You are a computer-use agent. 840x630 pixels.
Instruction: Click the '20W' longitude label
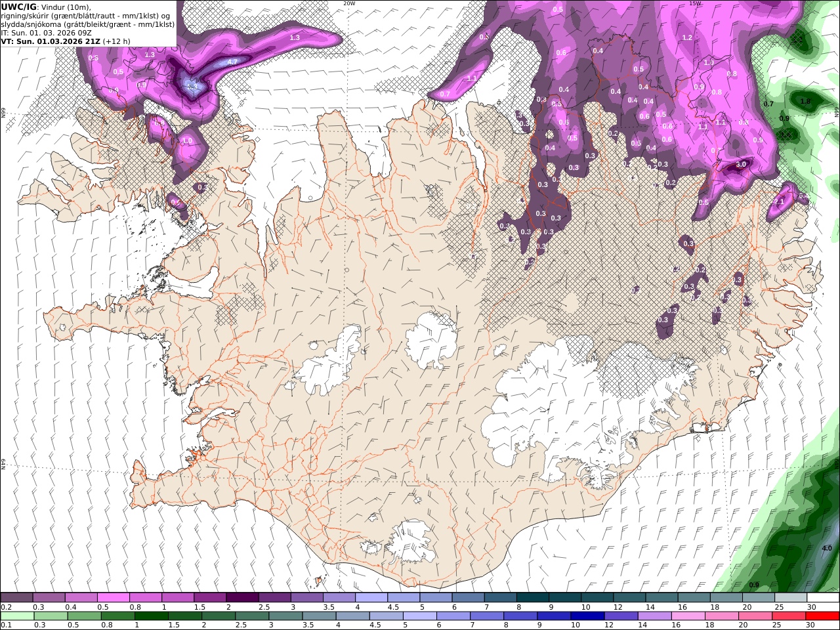coord(349,3)
